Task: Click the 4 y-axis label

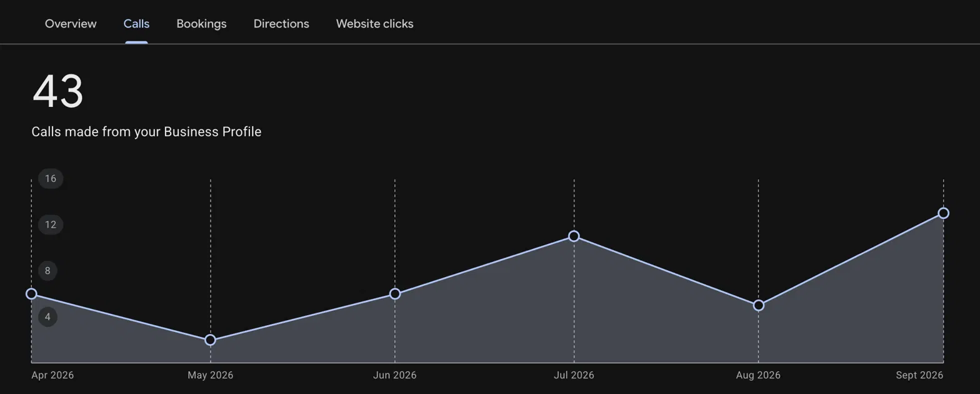Action: (x=47, y=317)
